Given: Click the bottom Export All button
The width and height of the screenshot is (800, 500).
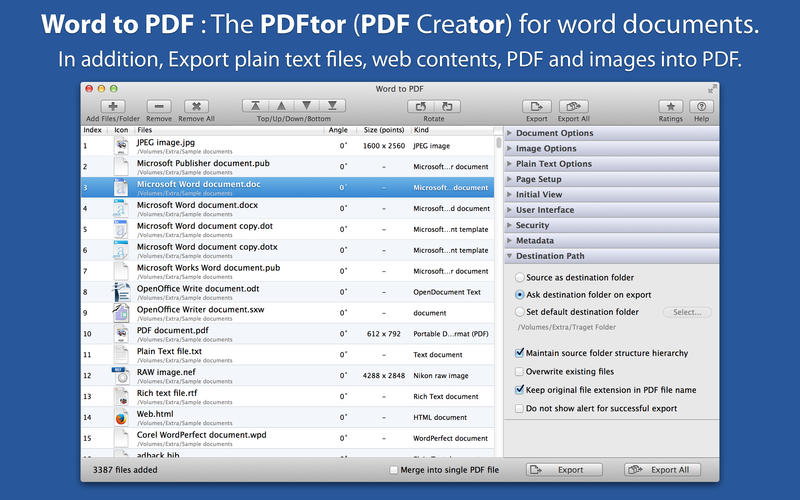Looking at the screenshot, I should click(662, 469).
